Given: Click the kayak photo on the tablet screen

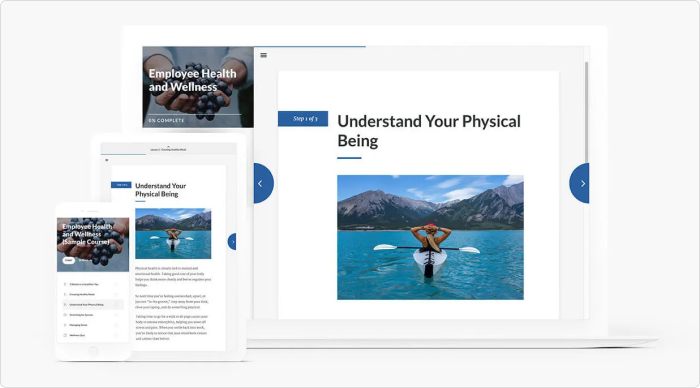Looking at the screenshot, I should (173, 234).
